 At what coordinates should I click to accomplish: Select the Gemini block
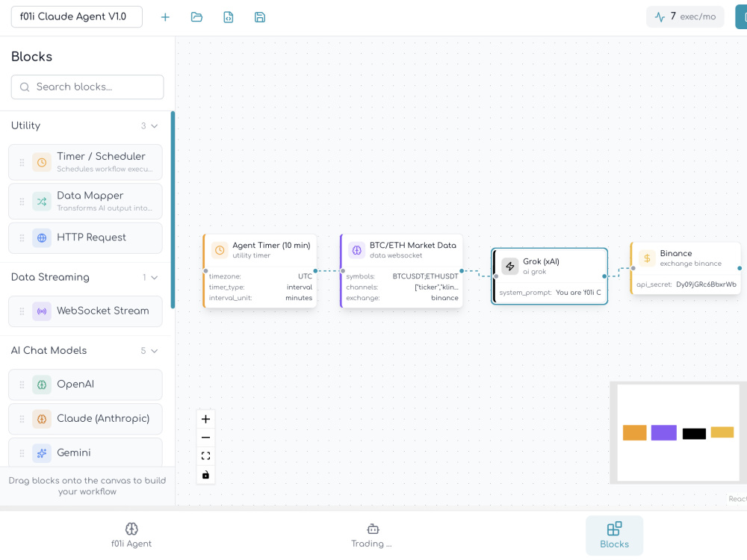point(85,452)
